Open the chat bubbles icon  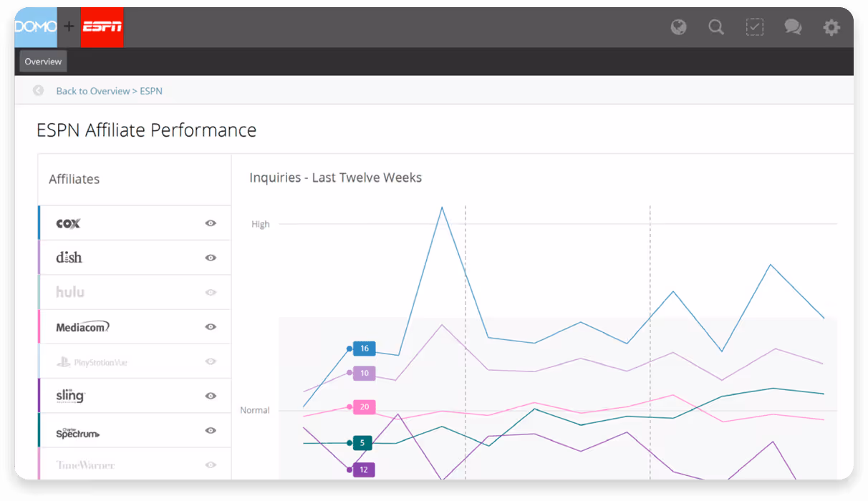coord(793,27)
